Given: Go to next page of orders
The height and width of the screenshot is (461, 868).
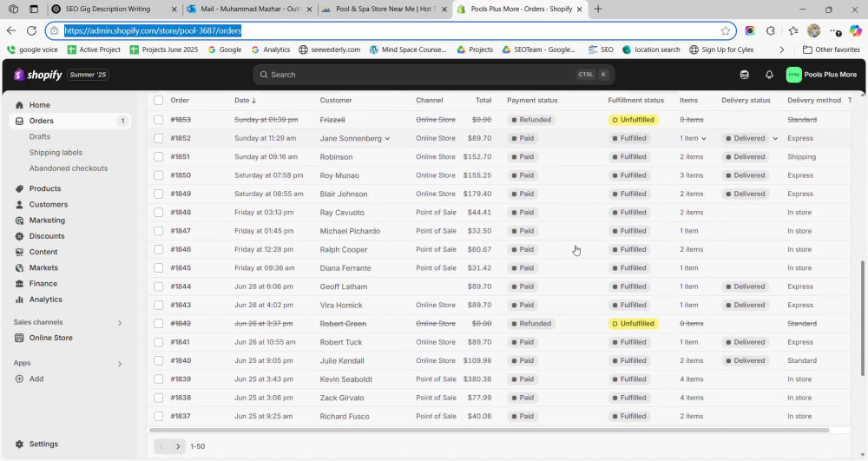Looking at the screenshot, I should coord(178,446).
